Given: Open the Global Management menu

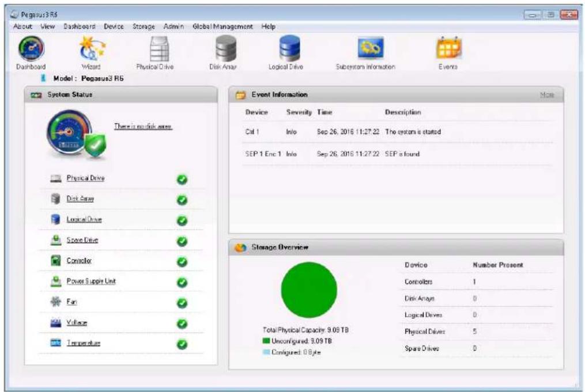Looking at the screenshot, I should pyautogui.click(x=222, y=26).
